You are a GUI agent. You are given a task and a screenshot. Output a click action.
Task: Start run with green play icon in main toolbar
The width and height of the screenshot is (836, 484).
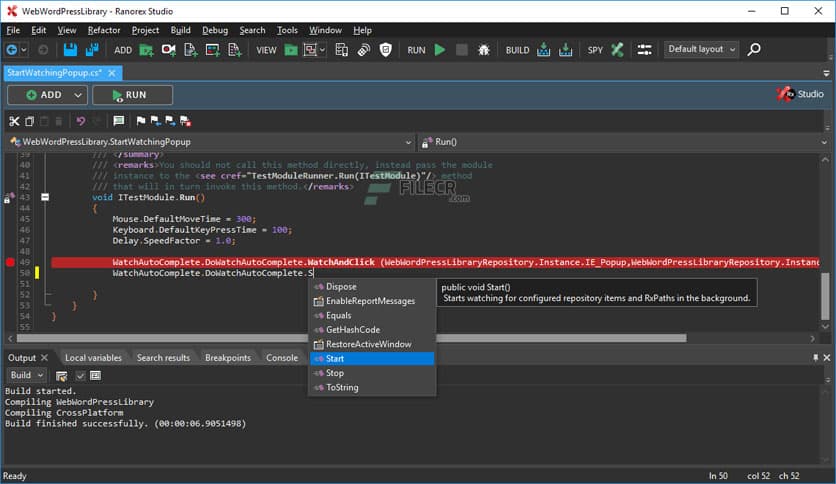pos(440,50)
